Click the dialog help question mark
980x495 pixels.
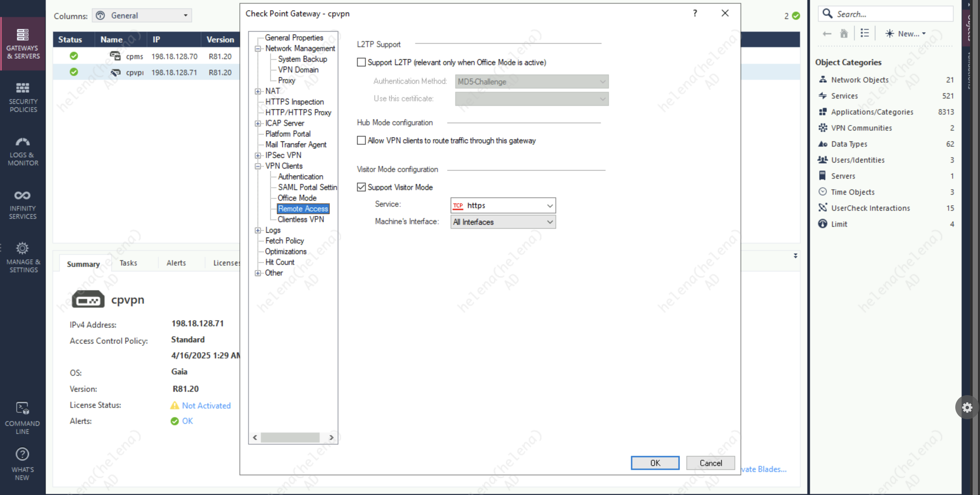[695, 13]
